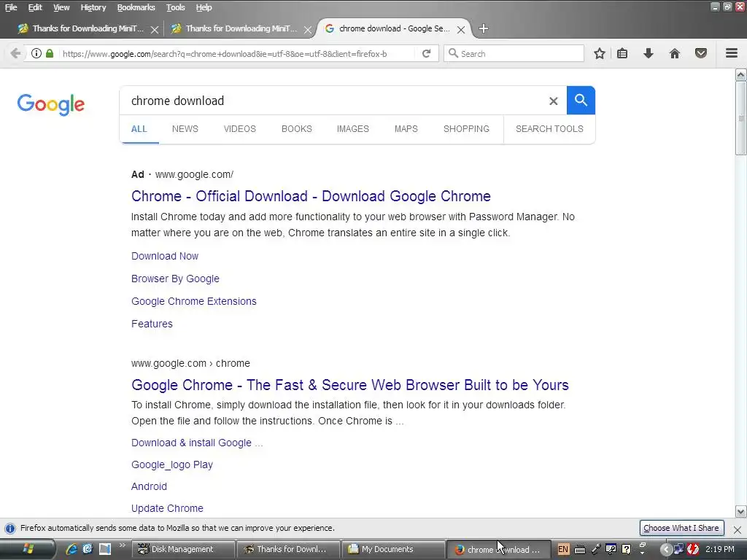Image resolution: width=747 pixels, height=560 pixels.
Task: Expand hidden system tray icons
Action: 665,549
